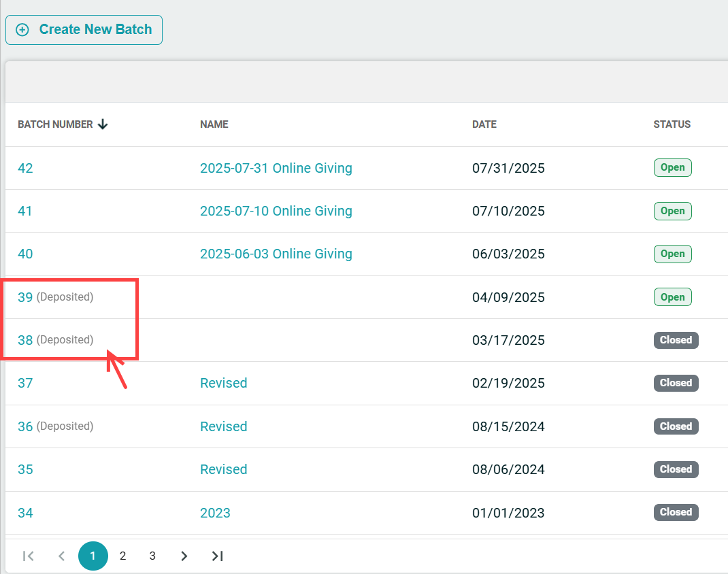Toggle the Batch Number sort arrow

(103, 124)
